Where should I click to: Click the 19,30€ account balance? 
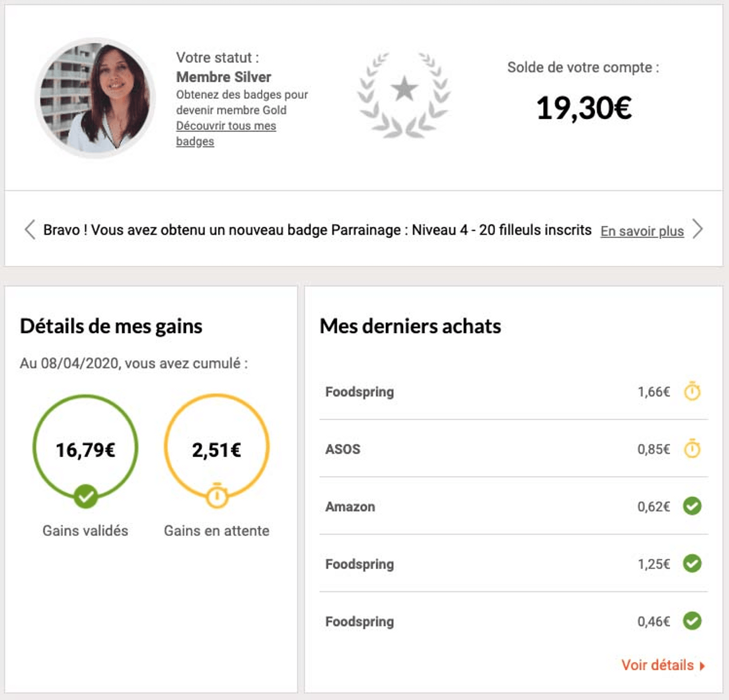click(x=584, y=108)
